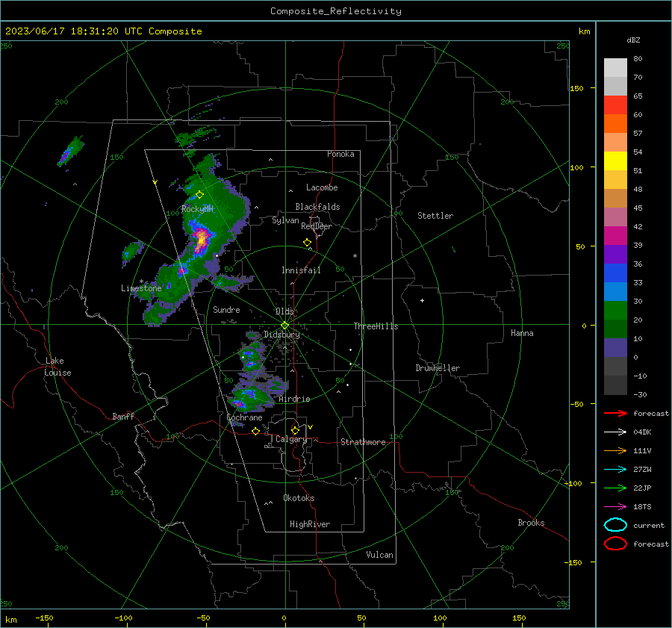The height and width of the screenshot is (628, 672).
Task: Select the purple legend swatch below magenta
Action: [615, 254]
